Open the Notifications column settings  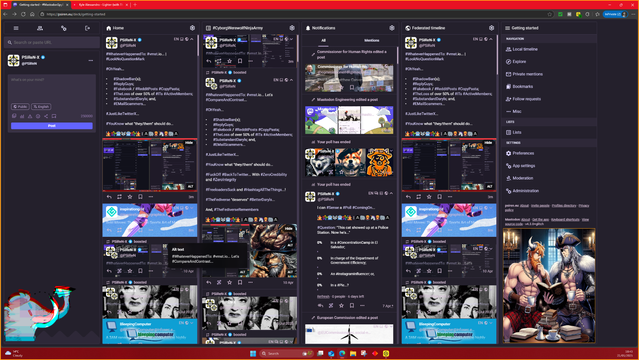tap(392, 28)
